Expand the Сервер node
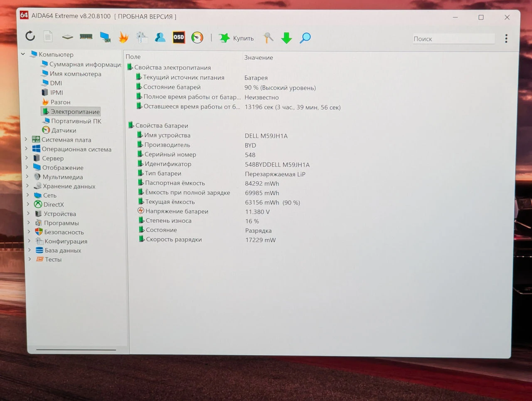The image size is (532, 401). click(x=27, y=158)
